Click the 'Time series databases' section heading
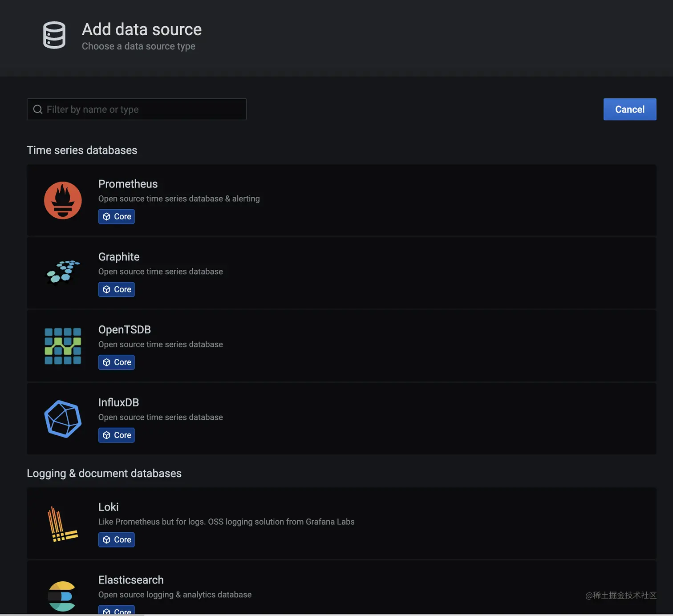Screen dimensions: 673x616 [82, 150]
